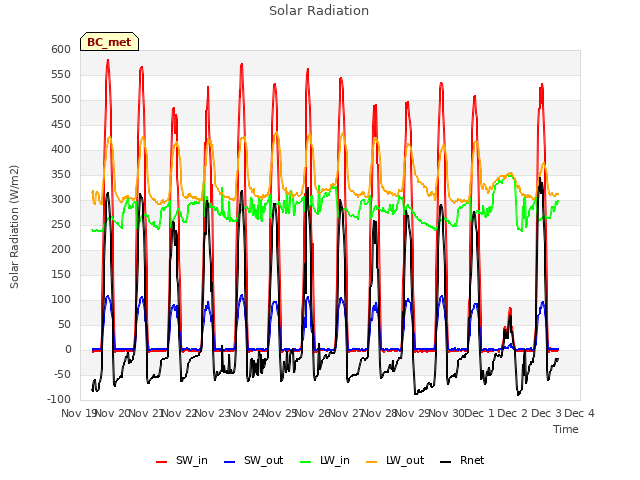This screenshot has width=640, height=480.
Task: Click the Dec 2 x-axis tick label
Action: pos(513,413)
